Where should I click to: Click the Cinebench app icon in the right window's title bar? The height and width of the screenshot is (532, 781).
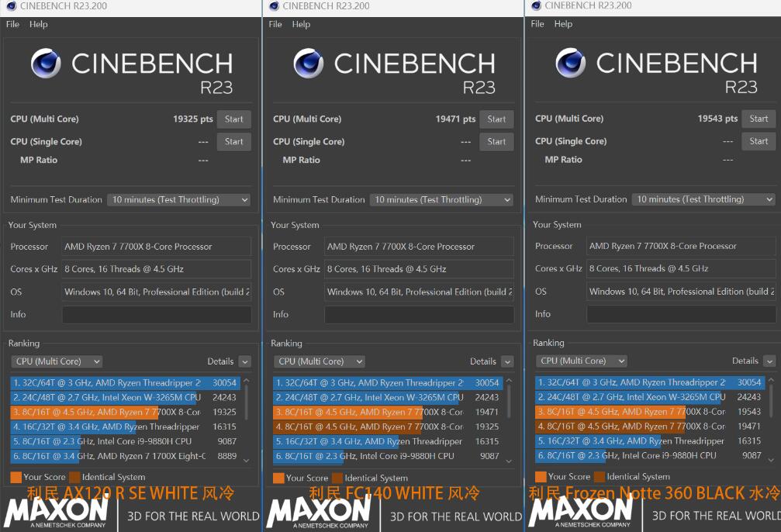(x=536, y=5)
